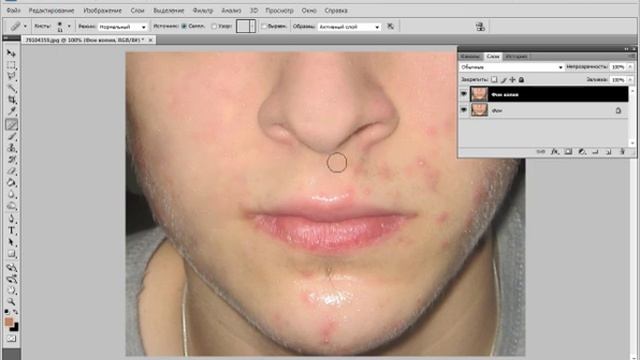Open the 'Файл' menu
640x360 pixels.
[x=13, y=11]
